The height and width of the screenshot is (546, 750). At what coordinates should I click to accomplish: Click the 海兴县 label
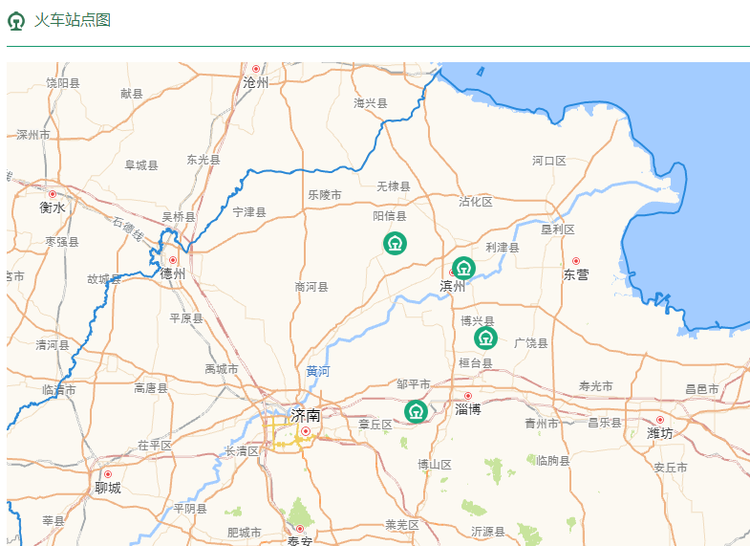click(370, 103)
